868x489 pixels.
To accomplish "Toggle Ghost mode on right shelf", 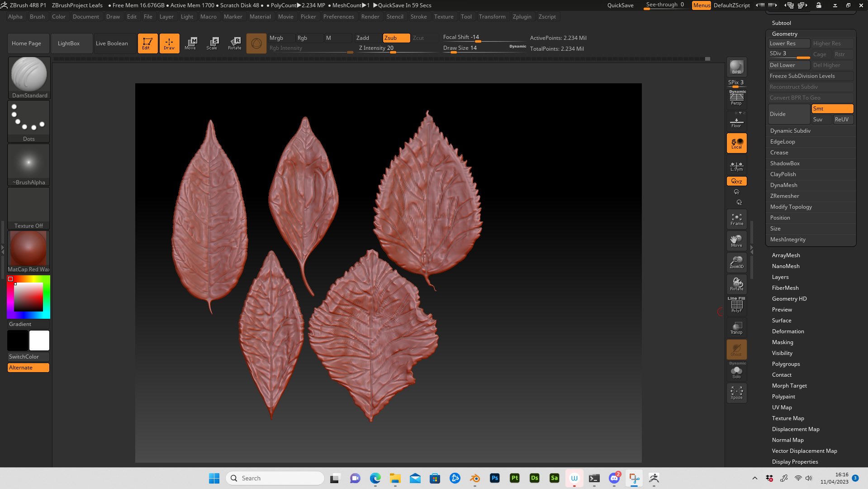I will tap(736, 349).
